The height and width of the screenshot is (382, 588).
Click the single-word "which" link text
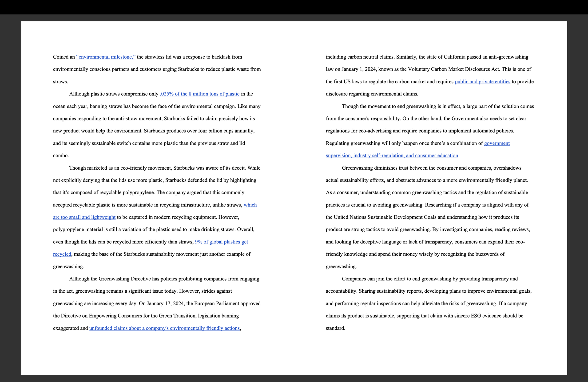(x=250, y=205)
